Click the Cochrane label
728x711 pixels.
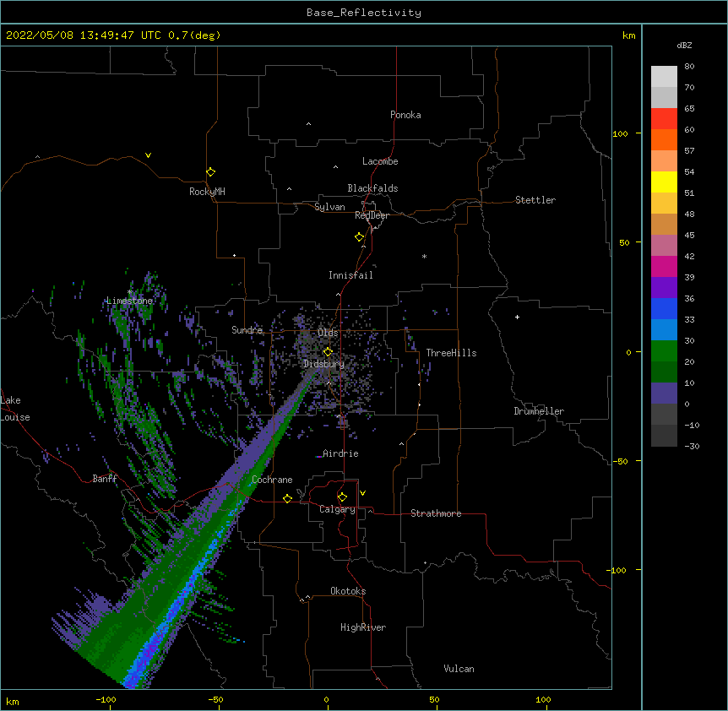tap(272, 480)
